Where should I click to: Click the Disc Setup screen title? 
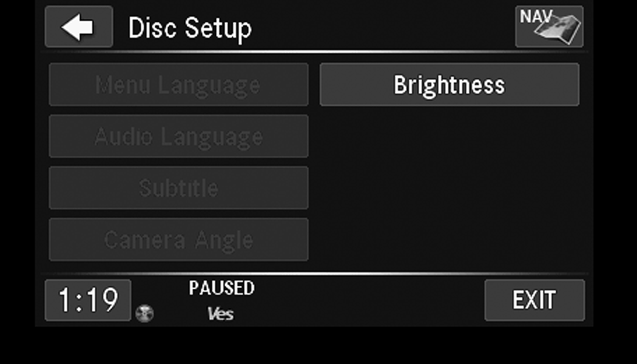(x=190, y=28)
